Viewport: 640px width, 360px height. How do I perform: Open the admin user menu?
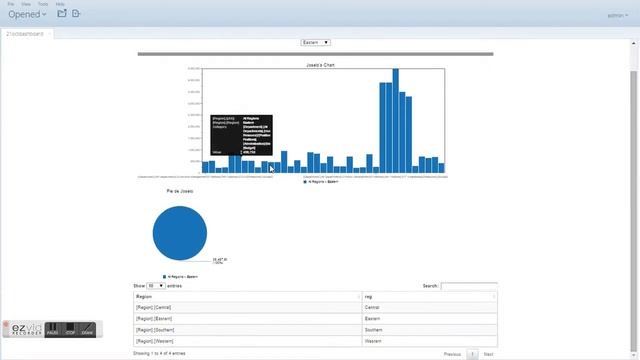(x=618, y=16)
